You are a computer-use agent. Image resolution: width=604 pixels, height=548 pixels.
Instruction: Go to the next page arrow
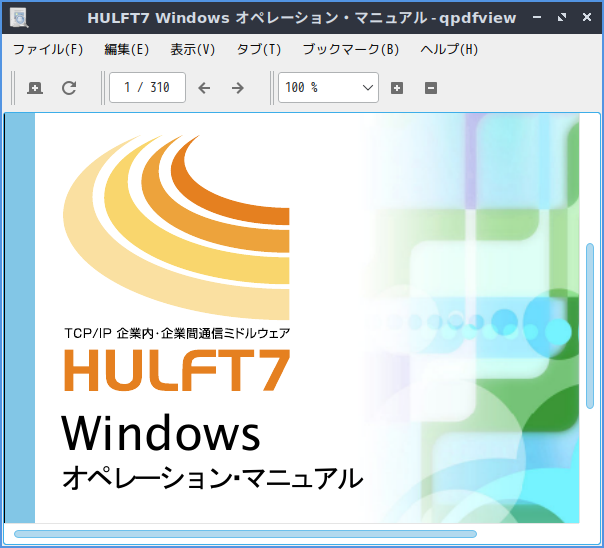[x=238, y=88]
